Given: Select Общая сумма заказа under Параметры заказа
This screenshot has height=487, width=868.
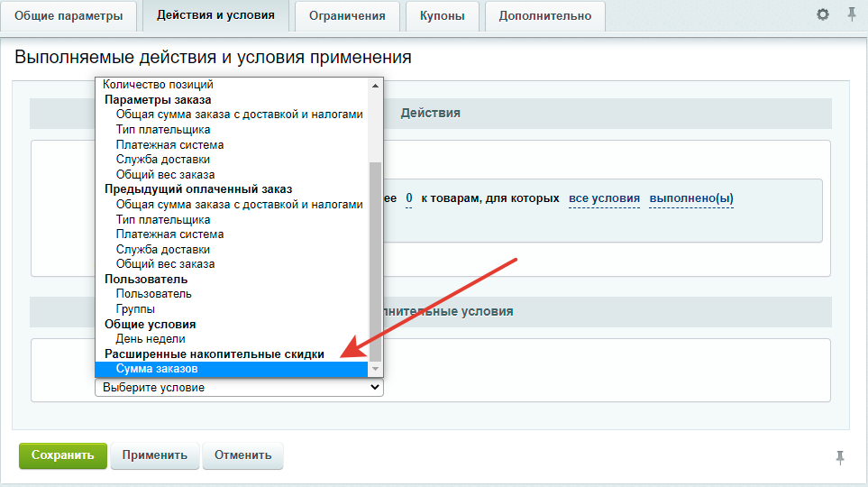Looking at the screenshot, I should [232, 115].
